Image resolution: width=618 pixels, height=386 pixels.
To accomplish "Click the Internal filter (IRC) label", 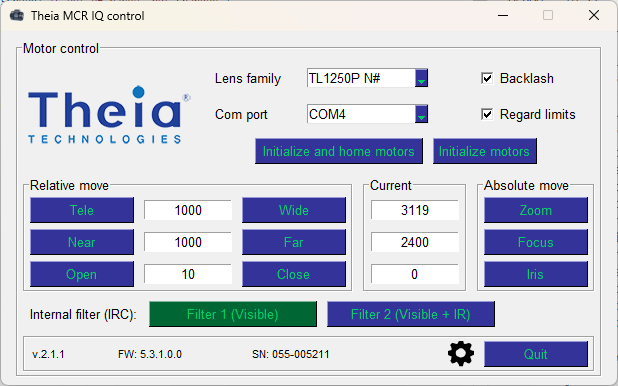I will coord(83,315).
